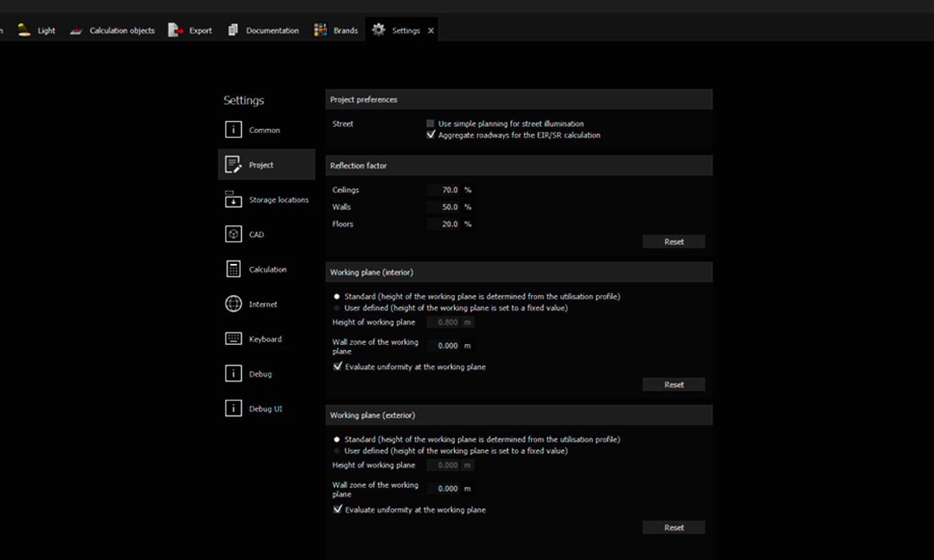
Task: Click the Debug UI icon
Action: pyautogui.click(x=233, y=409)
